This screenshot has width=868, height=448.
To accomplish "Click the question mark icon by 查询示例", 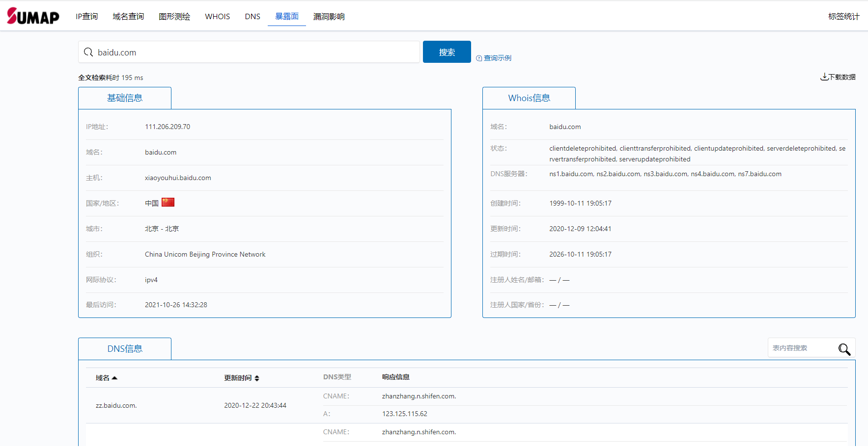I will point(479,58).
